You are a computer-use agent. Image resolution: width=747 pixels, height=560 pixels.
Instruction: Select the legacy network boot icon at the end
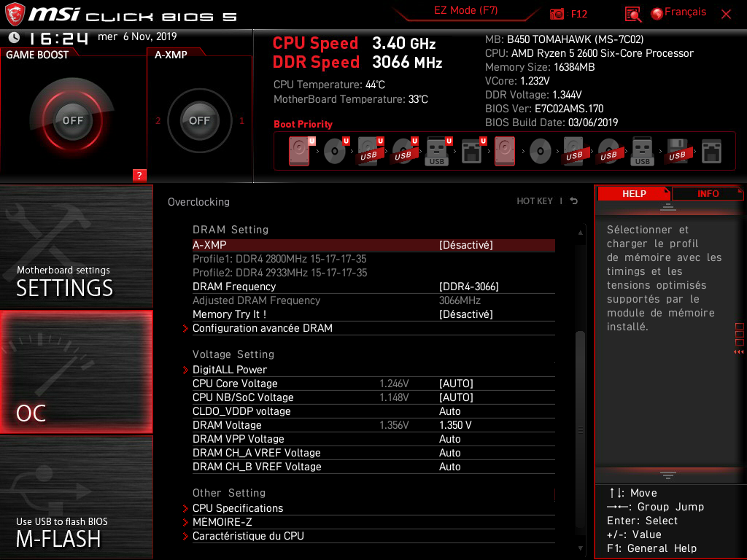click(711, 152)
